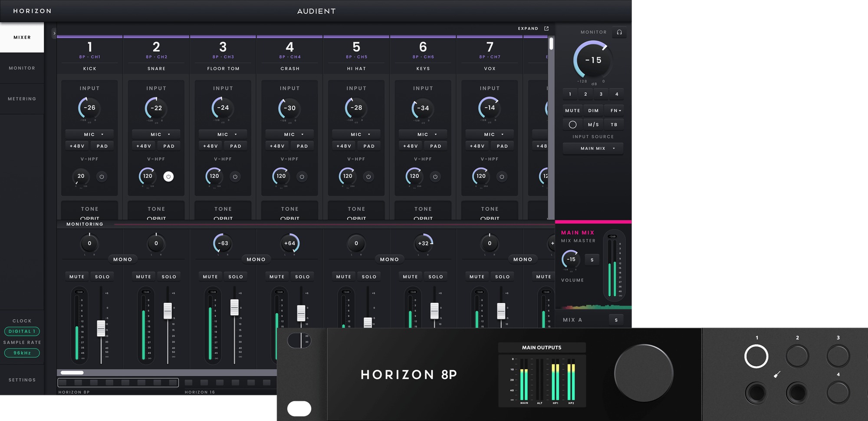Click the headphone icon beside Monitor

coord(619,32)
